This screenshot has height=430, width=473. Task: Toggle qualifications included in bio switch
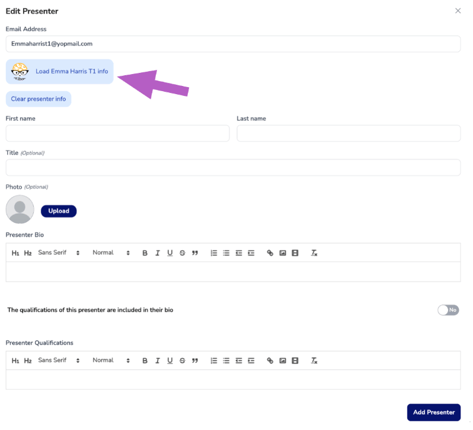point(448,310)
